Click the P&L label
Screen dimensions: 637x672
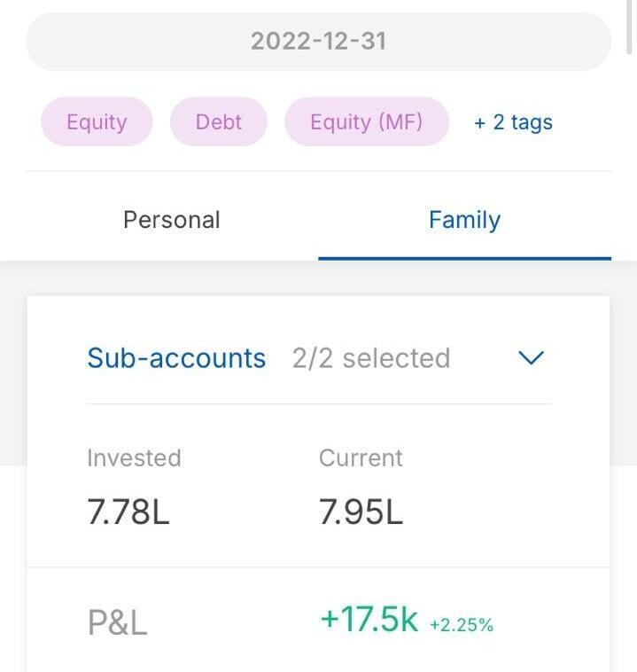(x=117, y=623)
